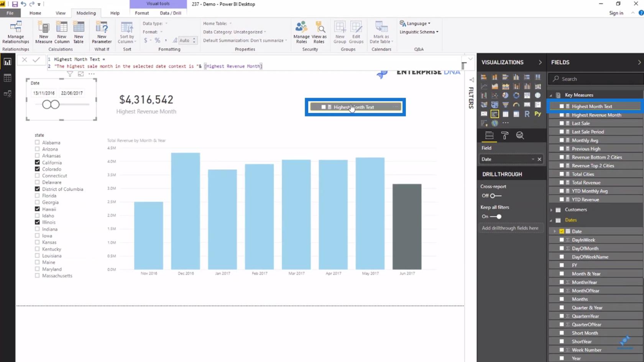Select the Highest Revenue Month field
Image resolution: width=644 pixels, height=362 pixels.
point(596,115)
